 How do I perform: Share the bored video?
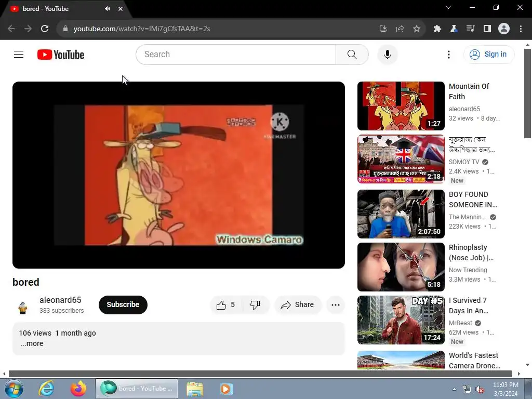point(298,304)
